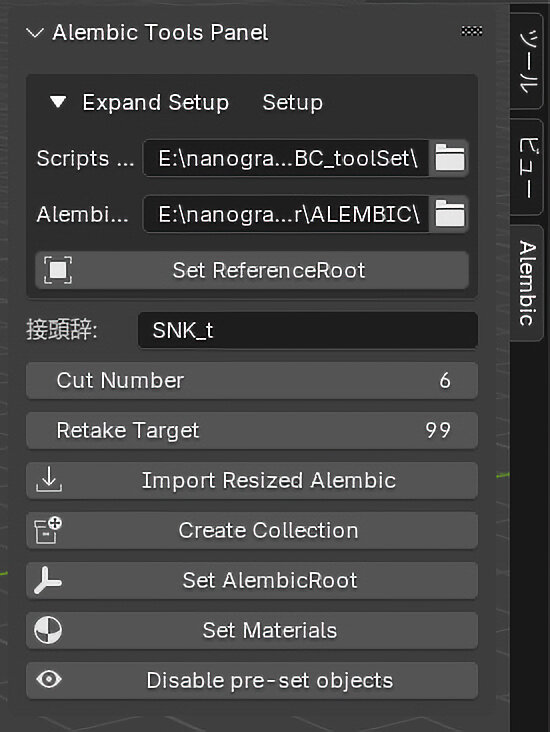Click the Disable pre-set objects button
This screenshot has height=732, width=550.
pyautogui.click(x=252, y=680)
